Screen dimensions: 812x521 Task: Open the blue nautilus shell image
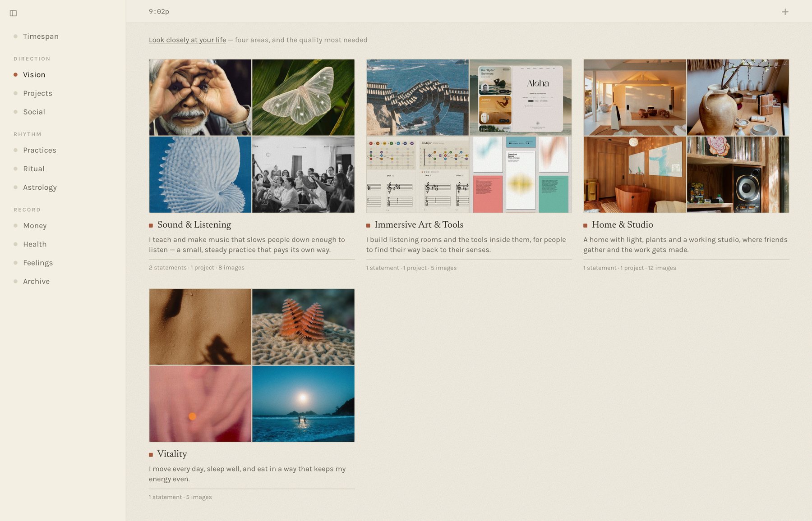click(200, 174)
